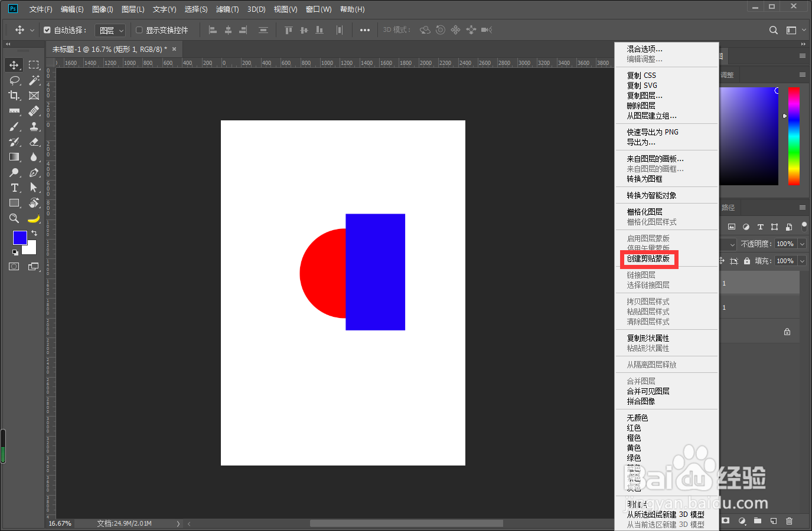
Task: Choose 拼合图像 from the context menu
Action: coord(641,401)
